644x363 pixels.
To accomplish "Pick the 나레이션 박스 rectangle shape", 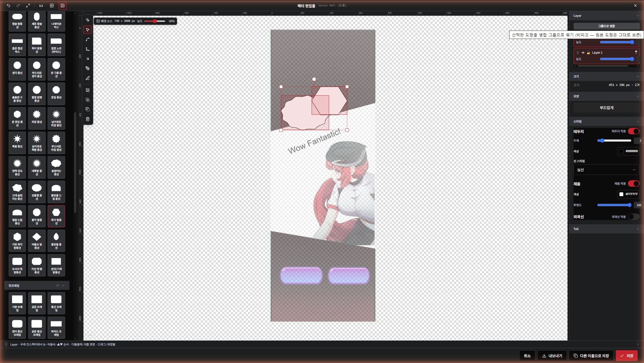I will point(56,21).
